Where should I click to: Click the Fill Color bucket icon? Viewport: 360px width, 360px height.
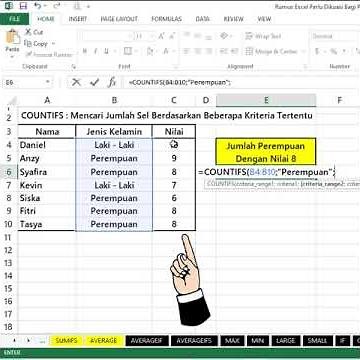[x=149, y=51]
